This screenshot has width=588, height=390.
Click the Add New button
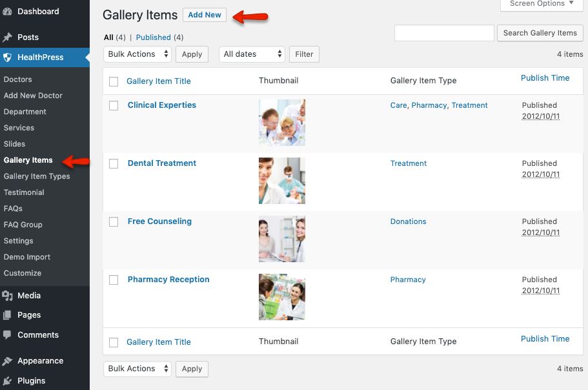tap(205, 15)
